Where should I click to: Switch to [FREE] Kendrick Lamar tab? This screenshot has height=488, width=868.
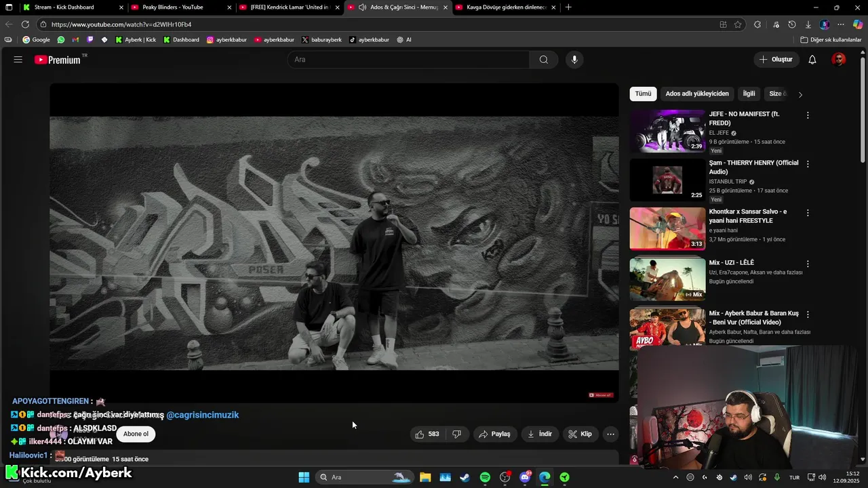point(290,7)
